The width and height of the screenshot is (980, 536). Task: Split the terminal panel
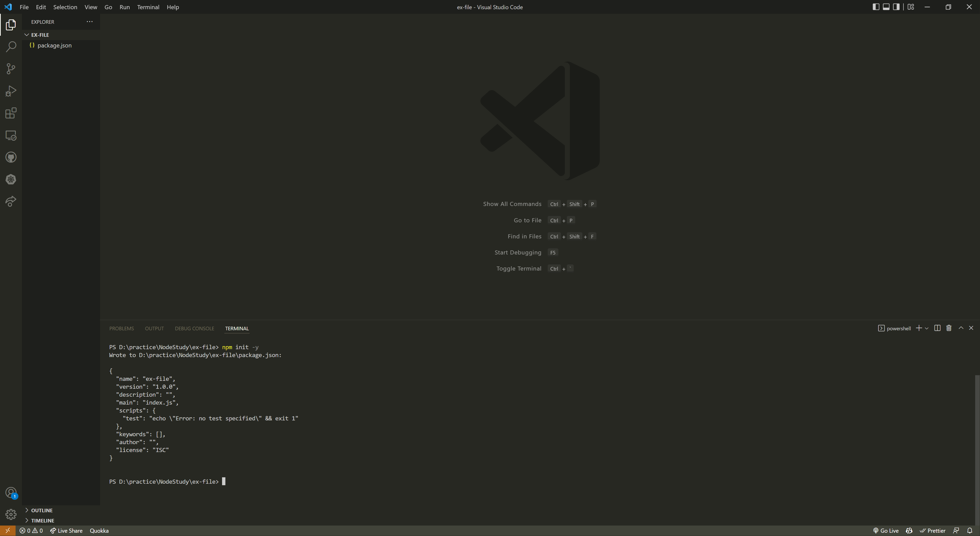(x=937, y=328)
